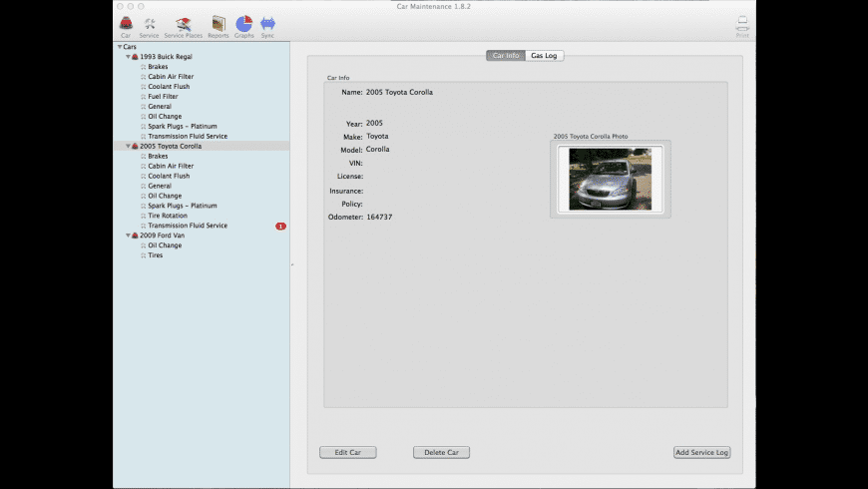Image resolution: width=868 pixels, height=489 pixels.
Task: Click the Print icon
Action: (742, 25)
